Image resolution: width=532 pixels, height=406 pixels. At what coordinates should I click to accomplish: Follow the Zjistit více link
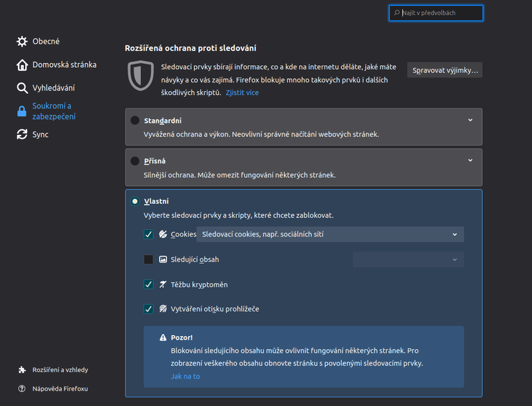pos(242,92)
